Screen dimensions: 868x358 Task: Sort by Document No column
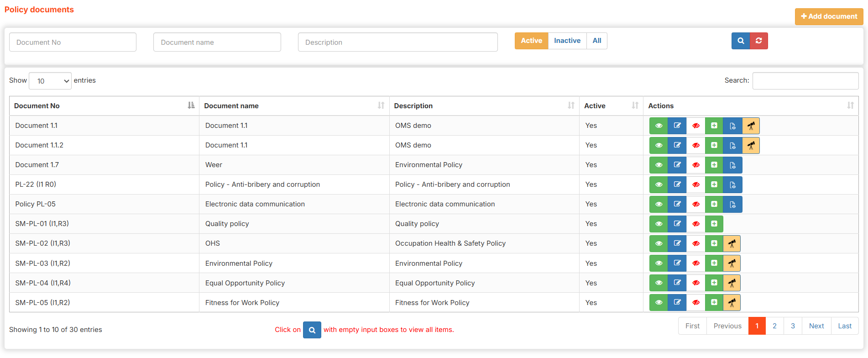pos(104,105)
